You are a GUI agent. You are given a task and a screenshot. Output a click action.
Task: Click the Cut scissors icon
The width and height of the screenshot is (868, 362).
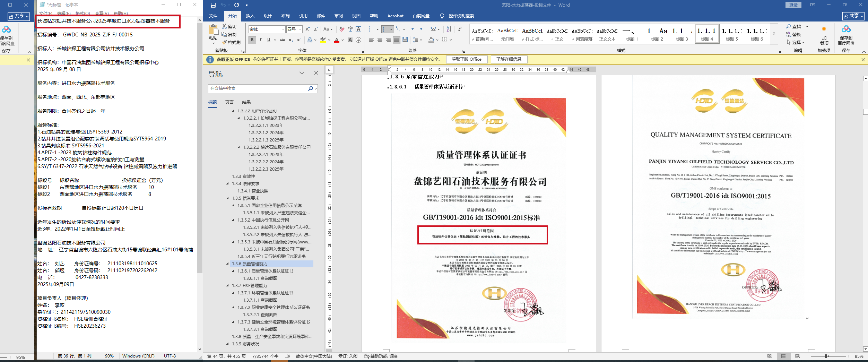pyautogui.click(x=225, y=26)
